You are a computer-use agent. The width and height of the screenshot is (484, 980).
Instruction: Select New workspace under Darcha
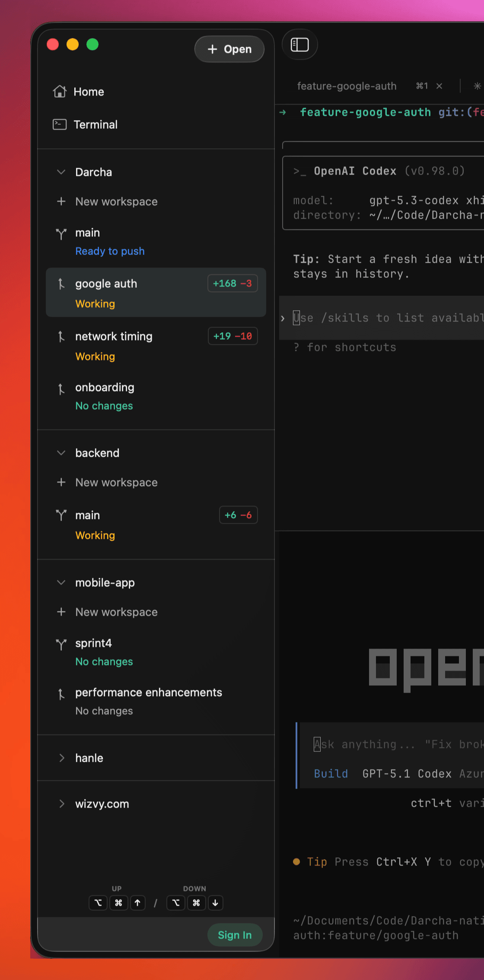point(116,201)
